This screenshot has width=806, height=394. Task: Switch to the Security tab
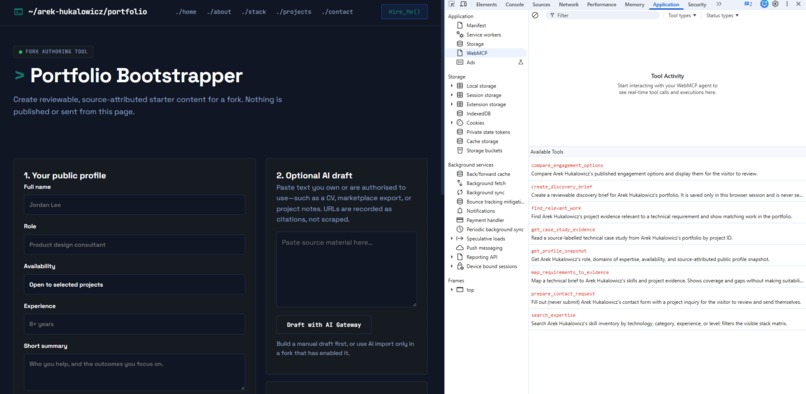(x=697, y=4)
